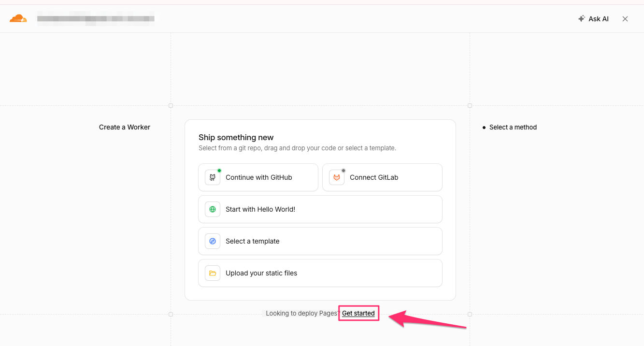This screenshot has height=346, width=644.
Task: Choose Select a template option
Action: pos(320,241)
